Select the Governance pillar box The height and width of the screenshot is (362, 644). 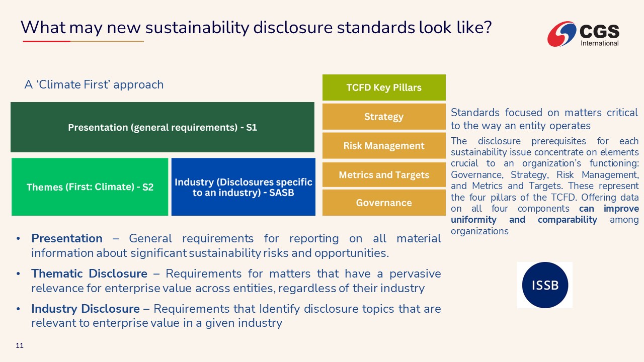[384, 203]
